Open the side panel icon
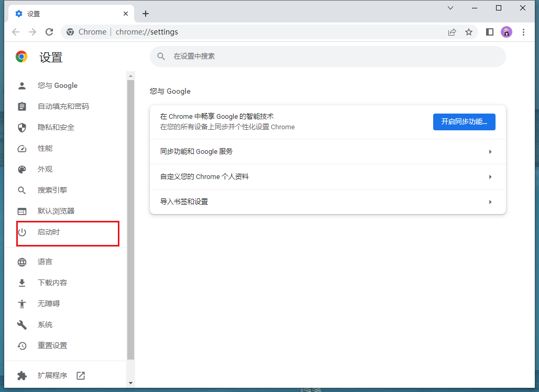Image resolution: width=539 pixels, height=392 pixels. click(x=490, y=32)
